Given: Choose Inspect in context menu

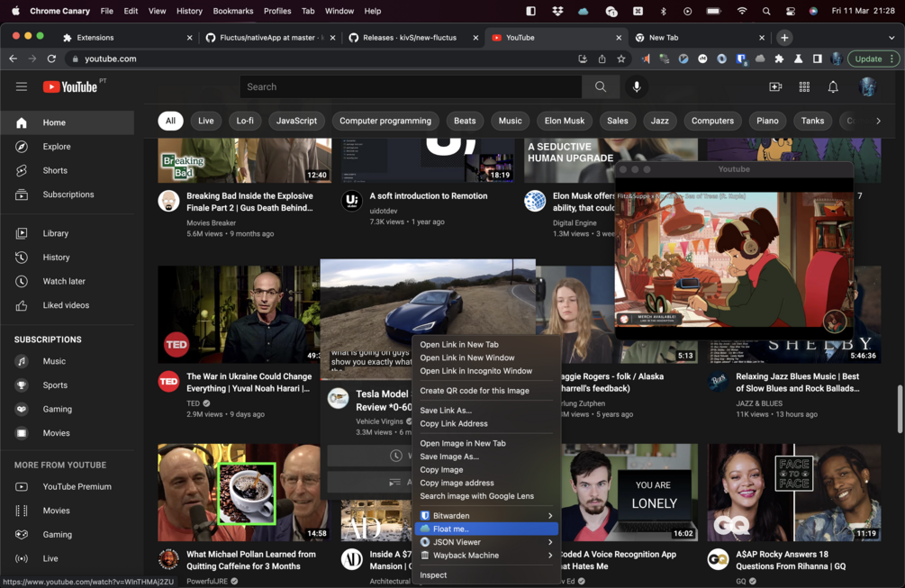Looking at the screenshot, I should (x=486, y=575).
